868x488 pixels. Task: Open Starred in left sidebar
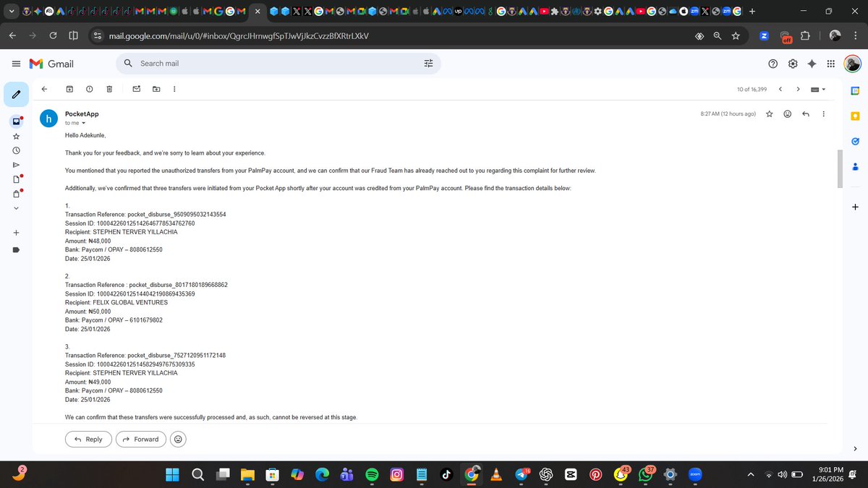pos(16,136)
